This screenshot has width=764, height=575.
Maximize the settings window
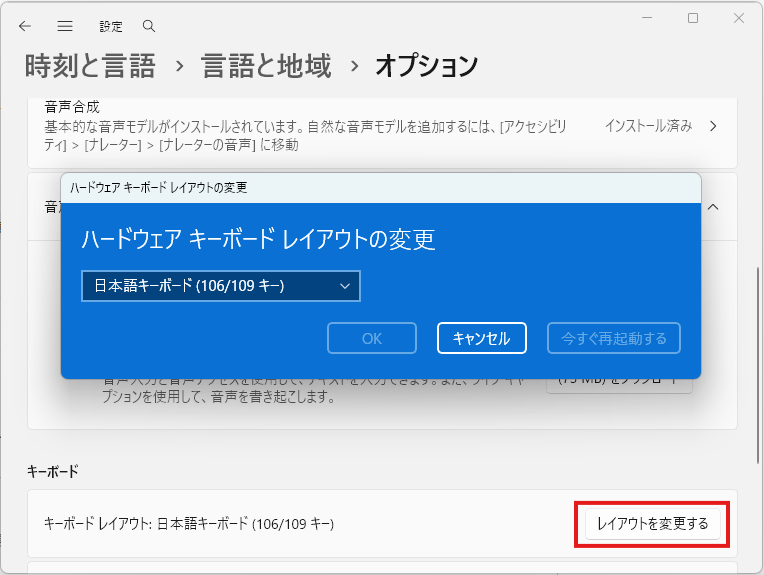[x=693, y=18]
